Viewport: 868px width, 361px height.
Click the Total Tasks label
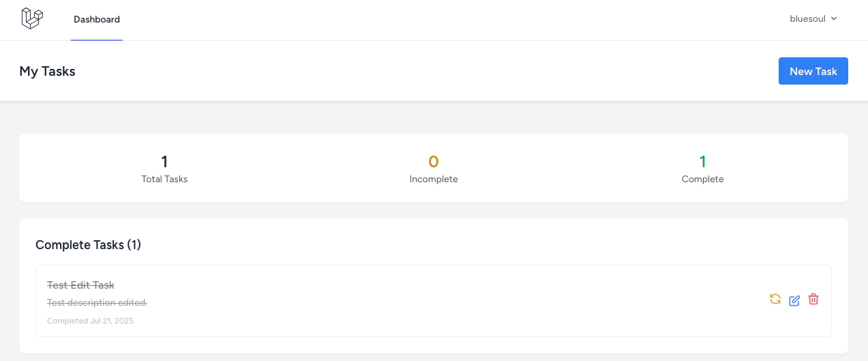point(164,179)
